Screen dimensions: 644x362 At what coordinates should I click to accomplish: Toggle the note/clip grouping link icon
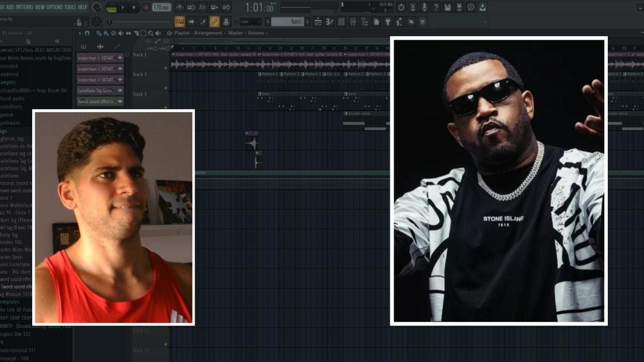[x=214, y=22]
